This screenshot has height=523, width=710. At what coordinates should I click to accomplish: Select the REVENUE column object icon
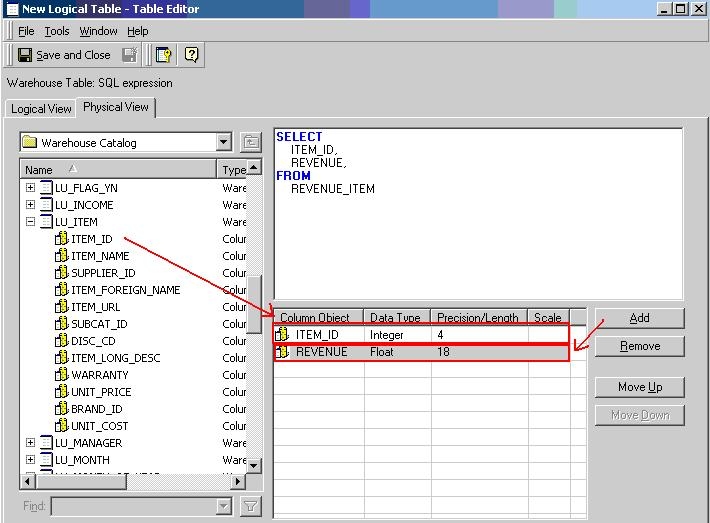pyautogui.click(x=283, y=352)
